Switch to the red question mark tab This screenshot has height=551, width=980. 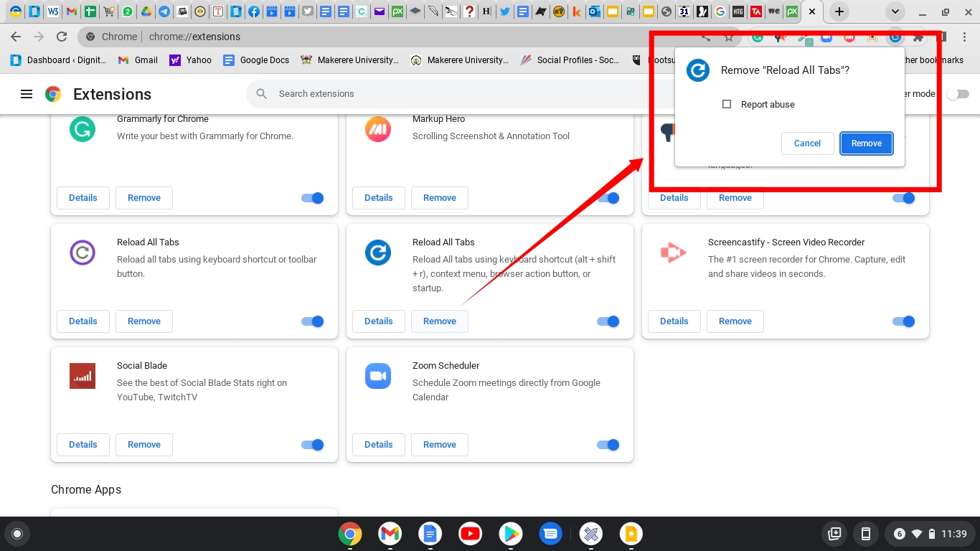tap(468, 11)
